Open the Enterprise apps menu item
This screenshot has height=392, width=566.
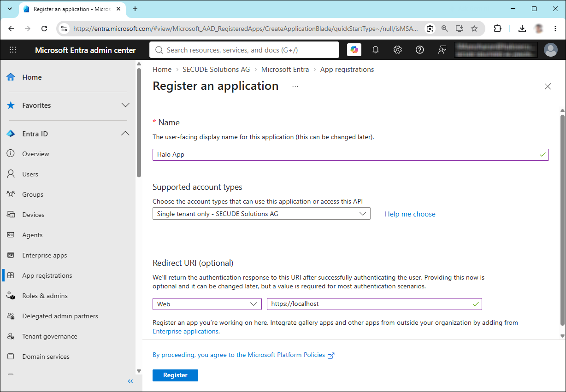tap(45, 255)
